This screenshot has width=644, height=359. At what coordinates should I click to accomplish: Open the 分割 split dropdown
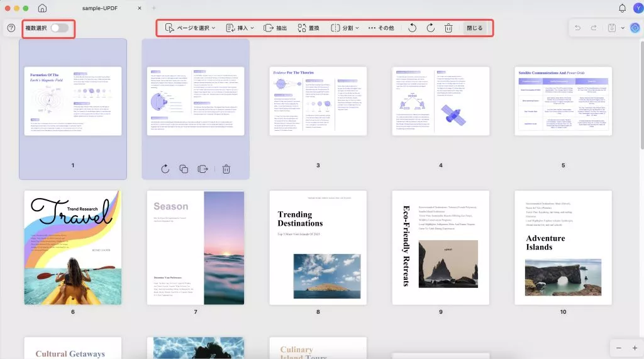[x=345, y=28]
